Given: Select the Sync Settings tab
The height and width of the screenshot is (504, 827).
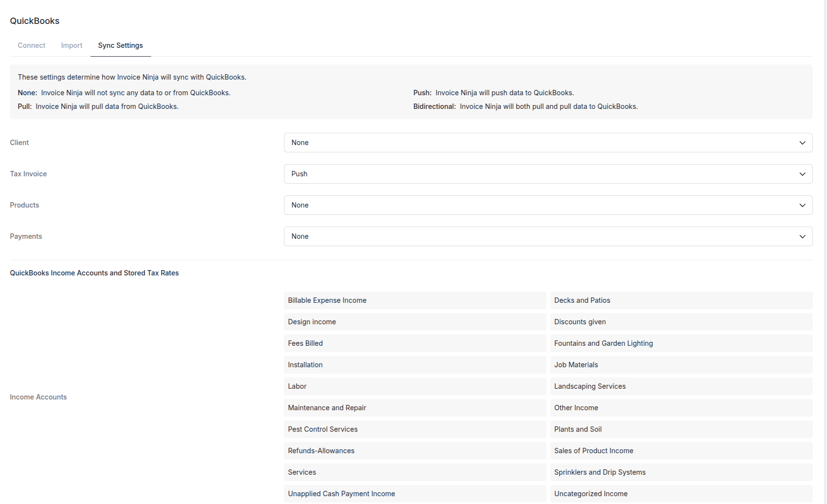Looking at the screenshot, I should pos(120,45).
